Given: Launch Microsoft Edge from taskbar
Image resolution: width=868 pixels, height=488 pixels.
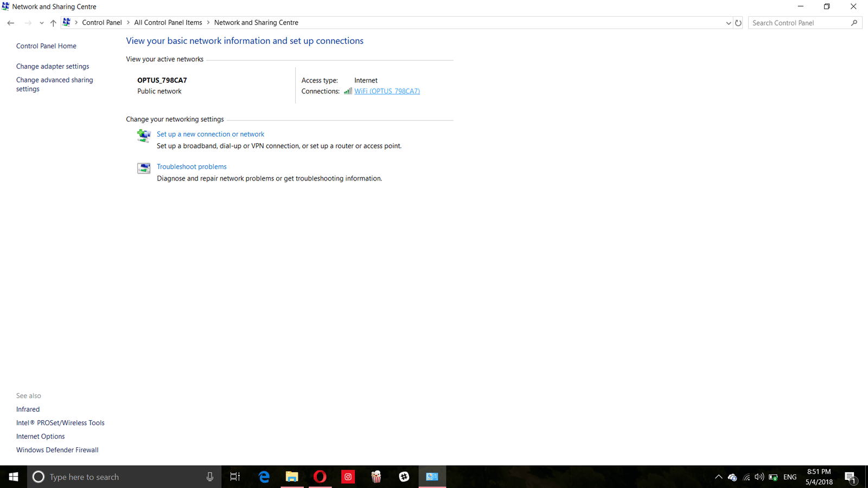Looking at the screenshot, I should pyautogui.click(x=264, y=477).
